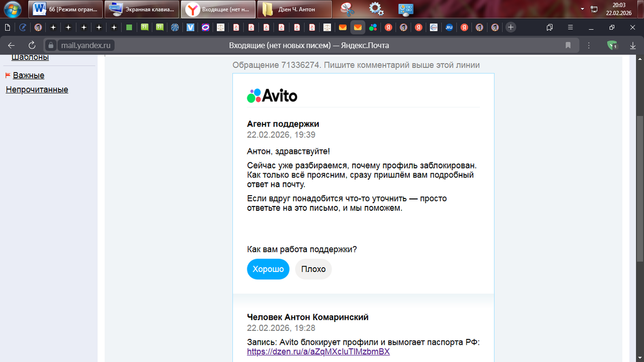Open the browser downloads arrow
Image resolution: width=644 pixels, height=362 pixels.
point(633,46)
